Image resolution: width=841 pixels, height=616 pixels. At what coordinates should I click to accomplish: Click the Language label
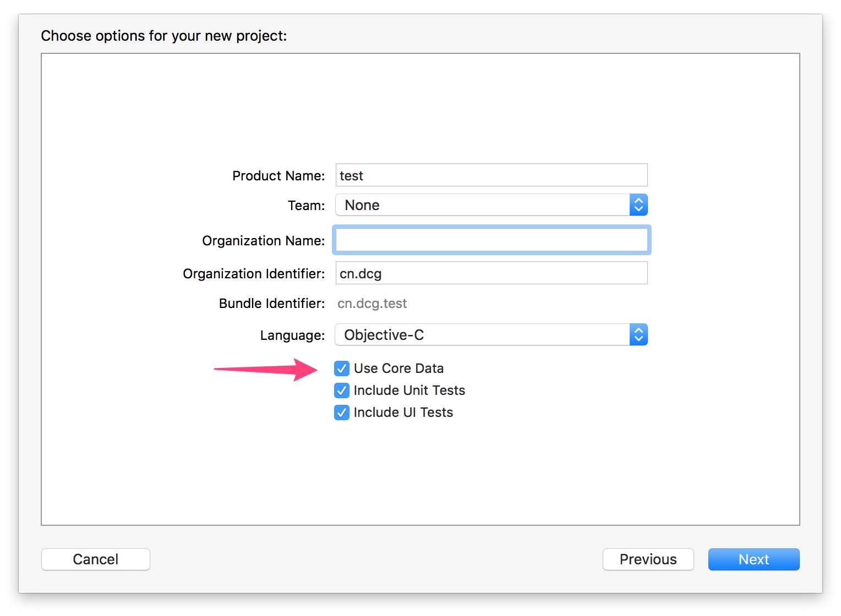(x=292, y=335)
